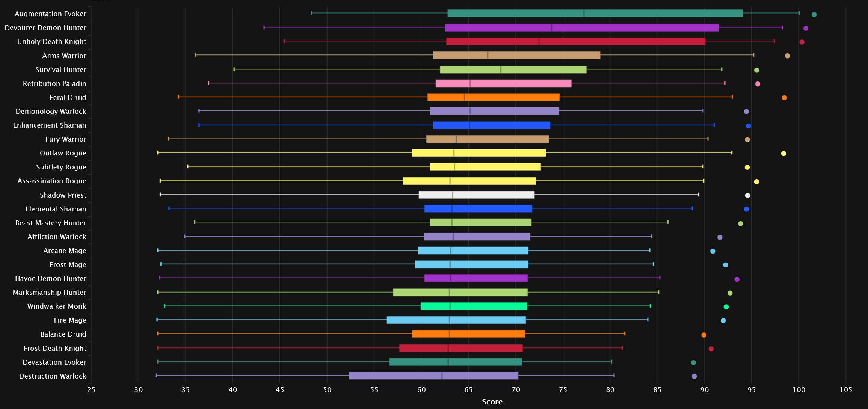The width and height of the screenshot is (868, 409).
Task: Click the Arms Warrior label
Action: point(64,56)
